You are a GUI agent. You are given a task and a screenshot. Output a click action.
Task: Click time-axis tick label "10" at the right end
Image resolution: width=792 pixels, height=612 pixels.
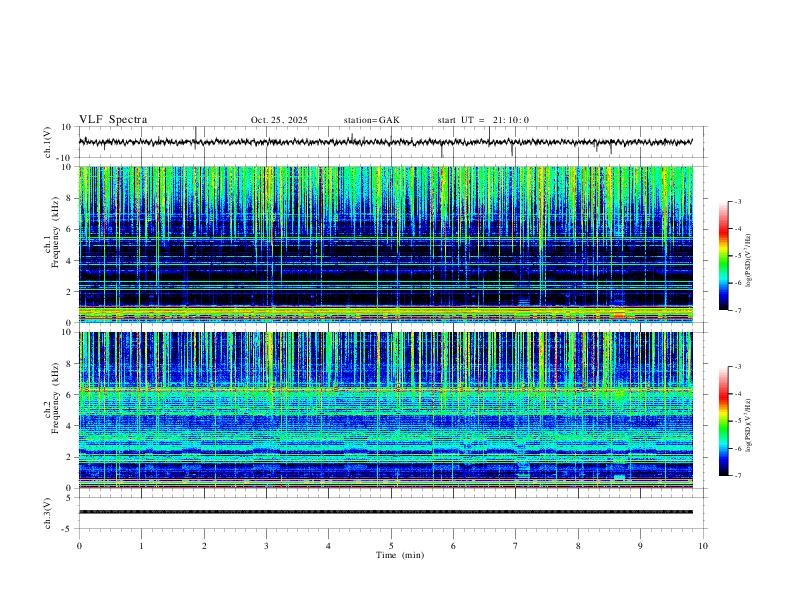703,546
